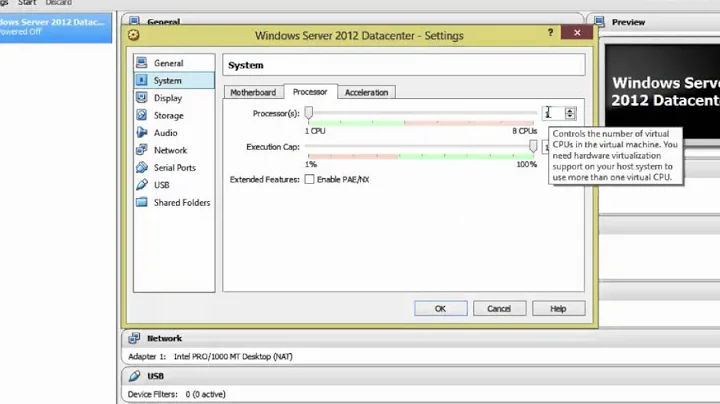This screenshot has width=720, height=404.
Task: Click the 'Extended Features:' label
Action: coord(264,180)
